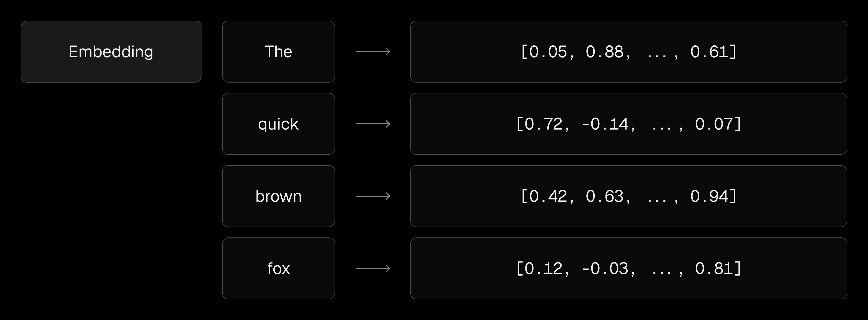Click the value 0.05 in the first vector
868x320 pixels.
tap(548, 52)
